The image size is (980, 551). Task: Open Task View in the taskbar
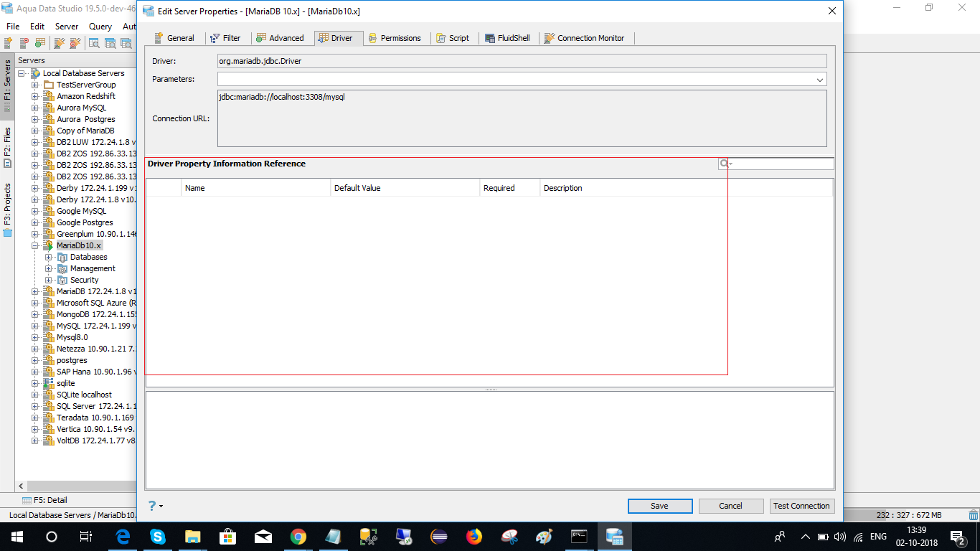point(85,537)
